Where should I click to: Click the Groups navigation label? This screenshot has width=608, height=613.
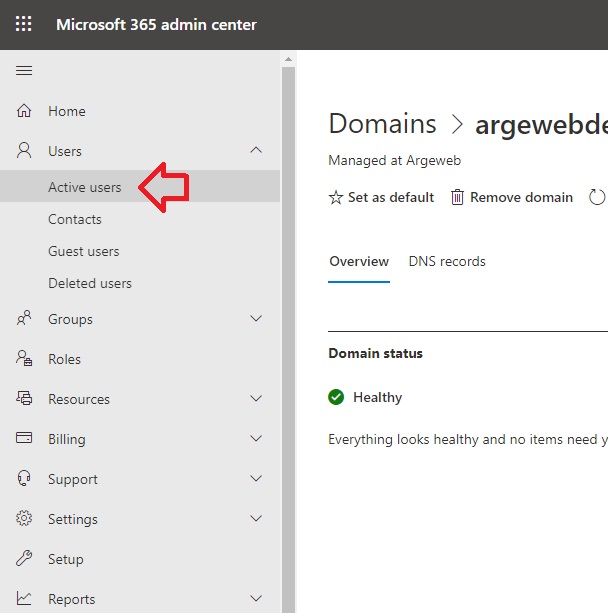pos(70,319)
